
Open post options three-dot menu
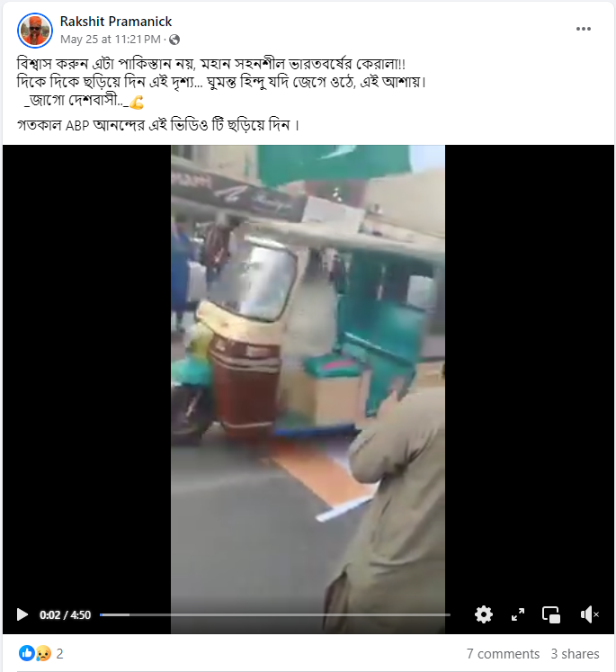pyautogui.click(x=584, y=29)
